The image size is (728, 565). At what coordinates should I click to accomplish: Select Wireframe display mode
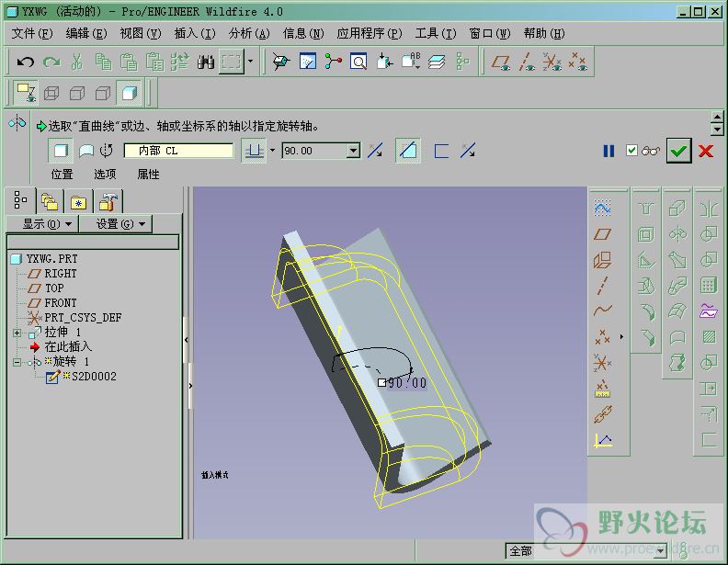click(51, 93)
